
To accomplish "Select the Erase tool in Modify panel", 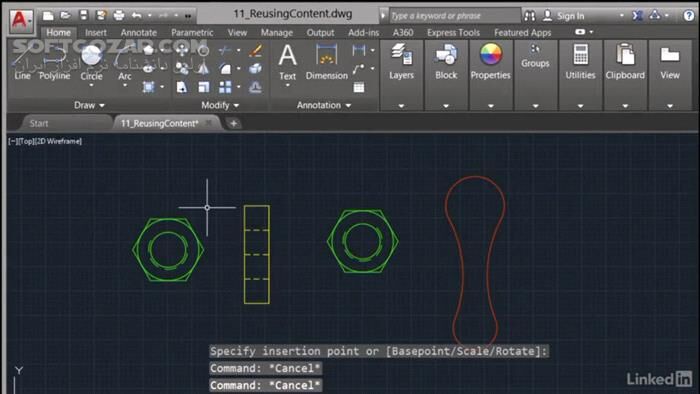I will [255, 50].
